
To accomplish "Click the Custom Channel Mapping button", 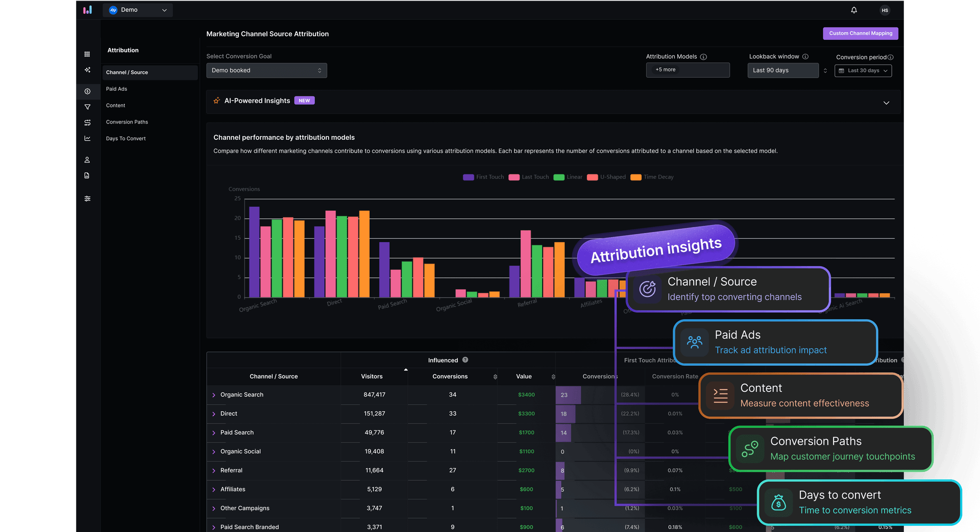I will pyautogui.click(x=860, y=33).
